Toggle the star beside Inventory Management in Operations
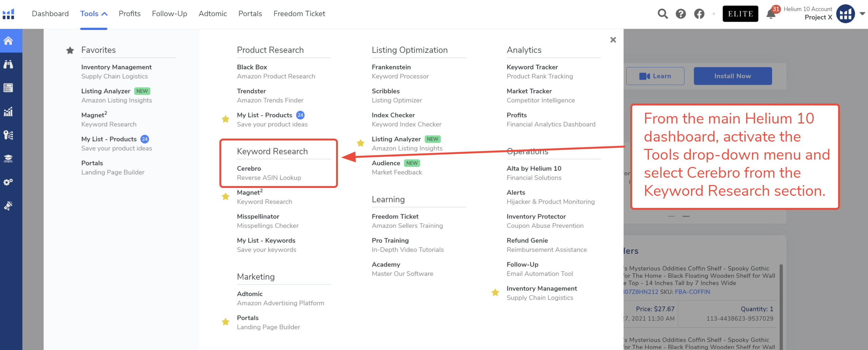868x350 pixels. pos(495,292)
